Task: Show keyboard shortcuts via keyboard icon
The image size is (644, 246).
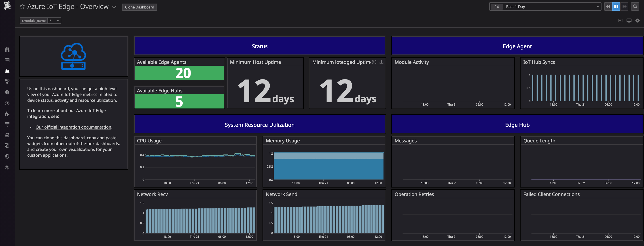Action: [621, 21]
